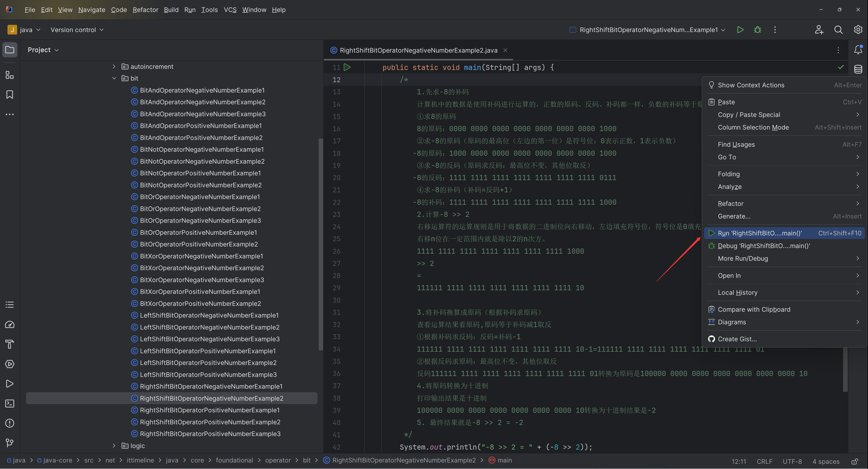The width and height of the screenshot is (868, 469).
Task: Show more tool windows ellipsis icon
Action: (x=10, y=114)
